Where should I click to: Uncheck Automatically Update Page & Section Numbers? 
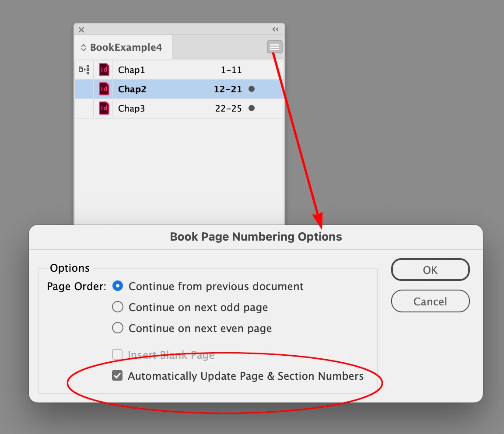point(117,375)
